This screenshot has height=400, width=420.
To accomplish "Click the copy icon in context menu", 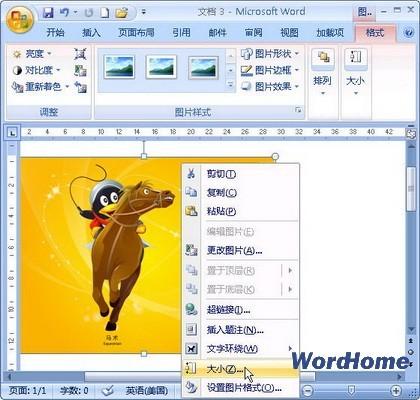I will tap(191, 192).
